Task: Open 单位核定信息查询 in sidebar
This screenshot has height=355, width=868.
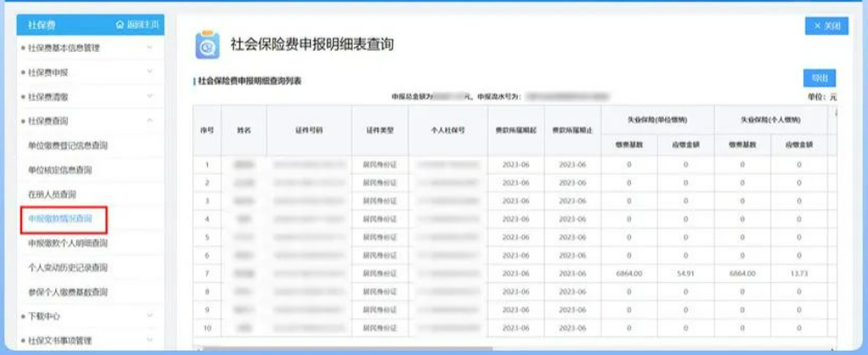Action: 61,170
